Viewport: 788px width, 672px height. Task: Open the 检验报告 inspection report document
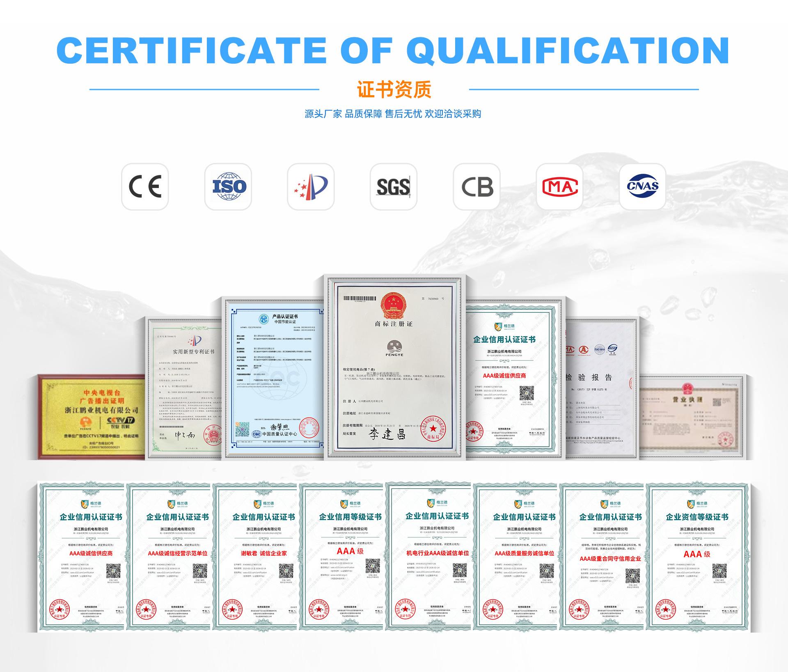pyautogui.click(x=602, y=388)
